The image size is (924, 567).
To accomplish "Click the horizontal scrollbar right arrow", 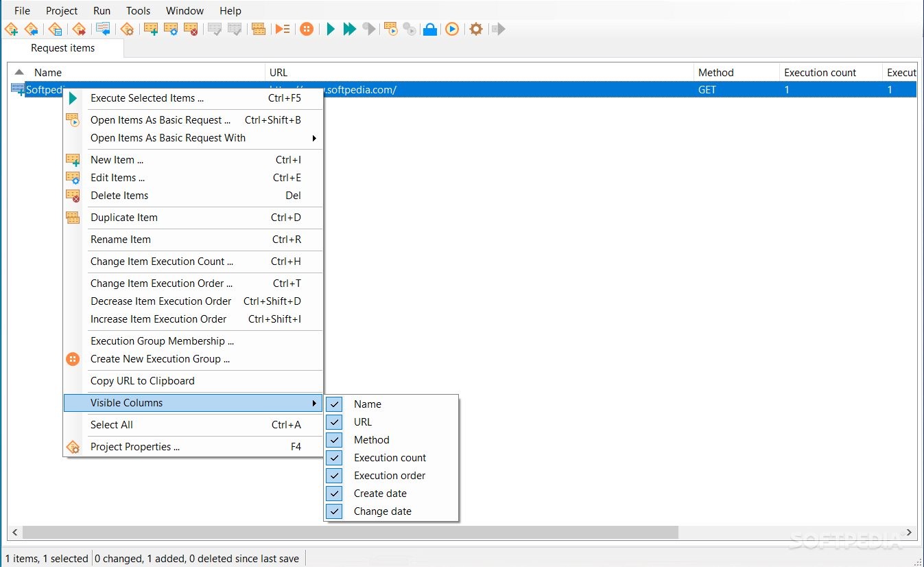I will point(909,533).
